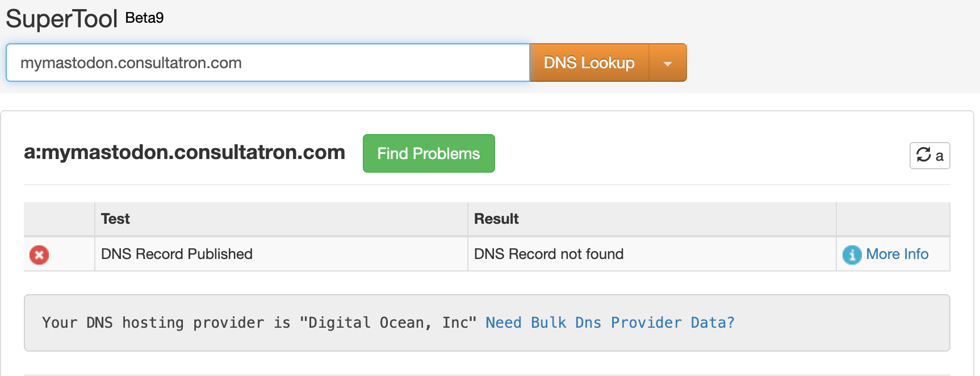The image size is (980, 376).
Task: Select the DNS Record Published cell
Action: [x=177, y=254]
